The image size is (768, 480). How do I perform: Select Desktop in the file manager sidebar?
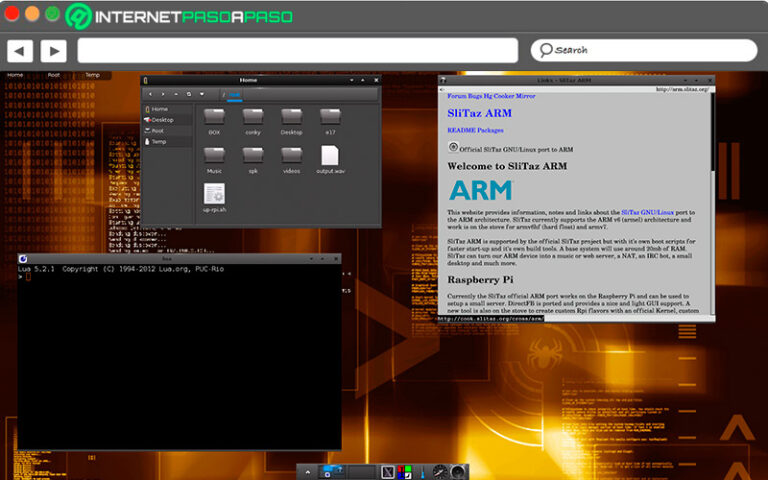coord(161,120)
